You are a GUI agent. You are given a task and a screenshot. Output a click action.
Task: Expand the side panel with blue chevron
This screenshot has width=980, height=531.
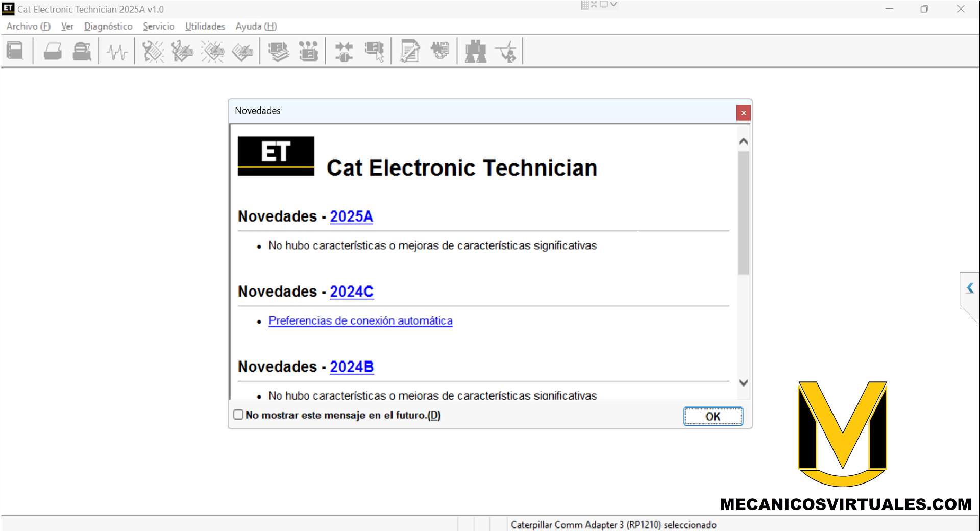click(970, 288)
